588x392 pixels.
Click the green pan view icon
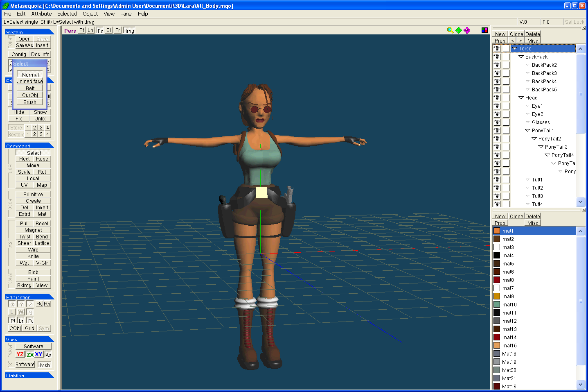point(459,30)
